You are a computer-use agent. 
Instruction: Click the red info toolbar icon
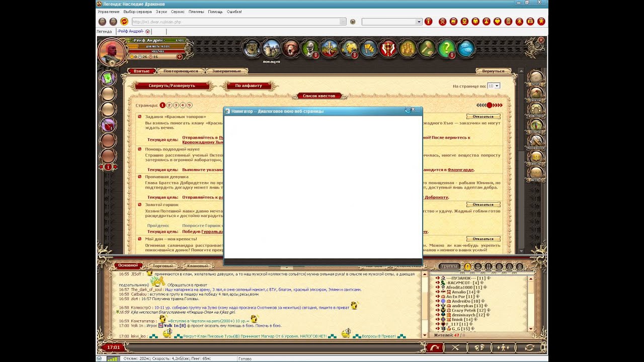coord(429,22)
